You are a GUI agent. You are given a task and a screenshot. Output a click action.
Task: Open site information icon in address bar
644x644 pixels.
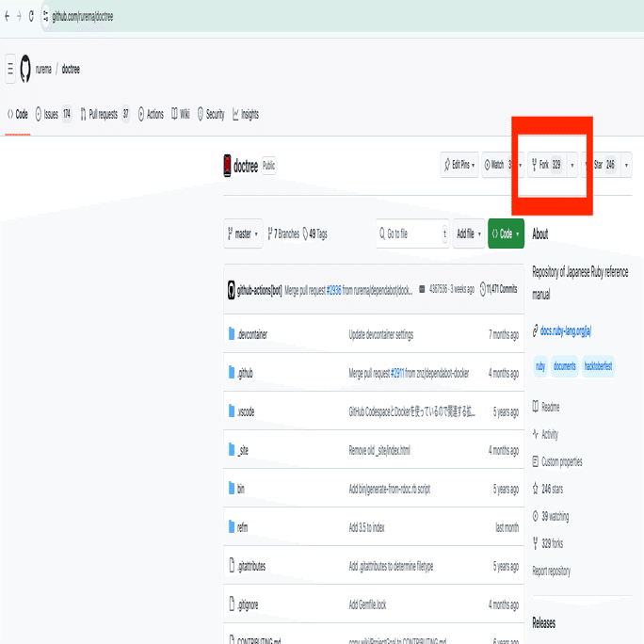pos(45,16)
